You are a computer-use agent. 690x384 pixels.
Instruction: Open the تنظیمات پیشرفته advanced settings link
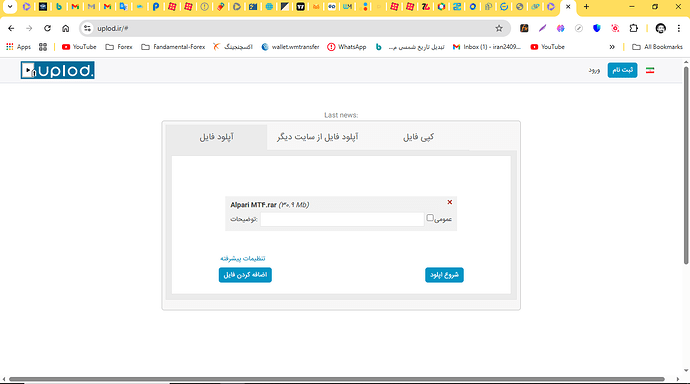[243, 259]
